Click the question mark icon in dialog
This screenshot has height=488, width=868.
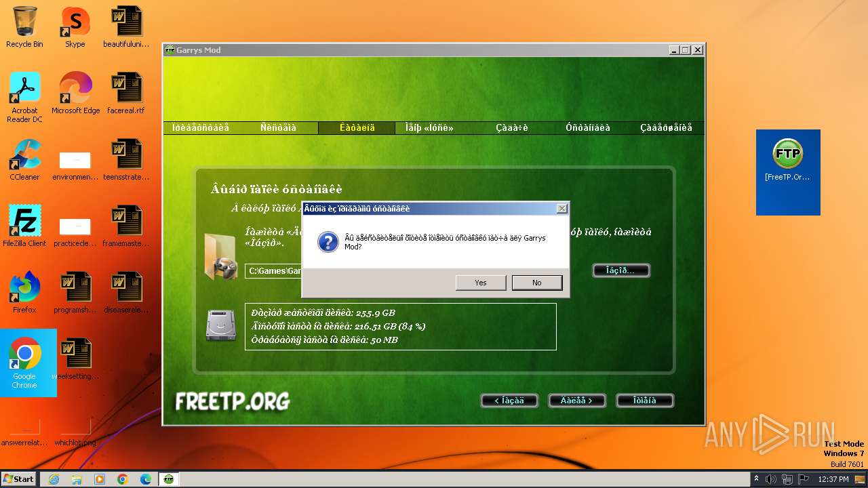pos(328,242)
